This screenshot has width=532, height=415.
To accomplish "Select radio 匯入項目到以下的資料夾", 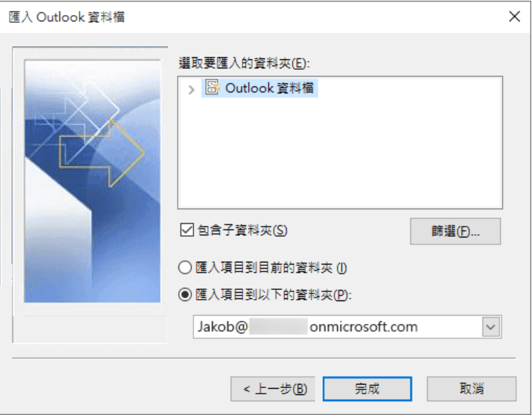I will point(185,295).
